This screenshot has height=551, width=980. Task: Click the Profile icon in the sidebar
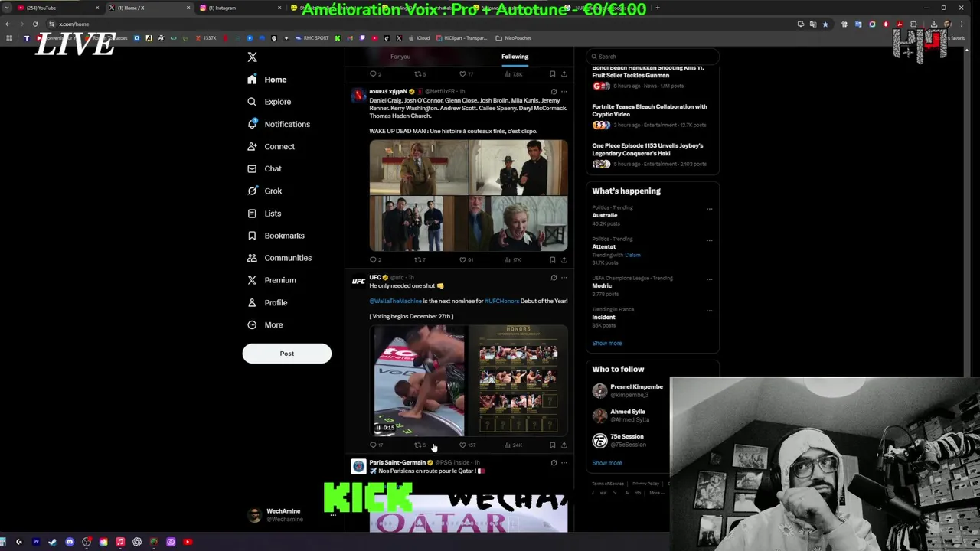click(252, 302)
